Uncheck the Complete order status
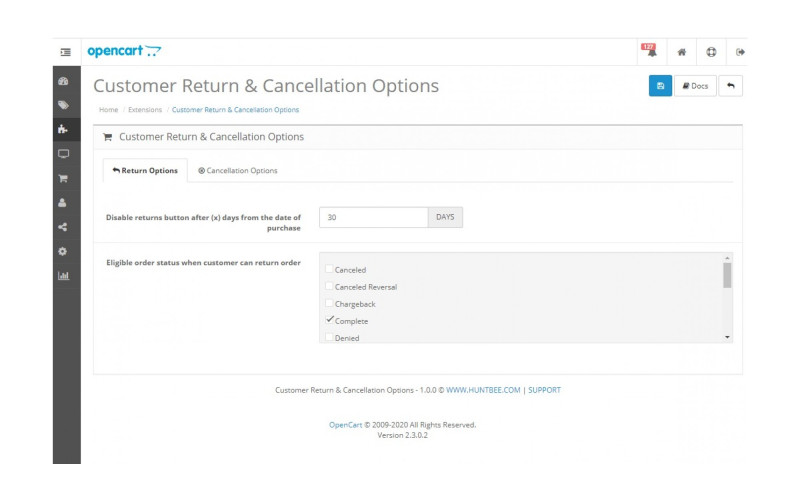This screenshot has height=500, width=800. click(329, 320)
